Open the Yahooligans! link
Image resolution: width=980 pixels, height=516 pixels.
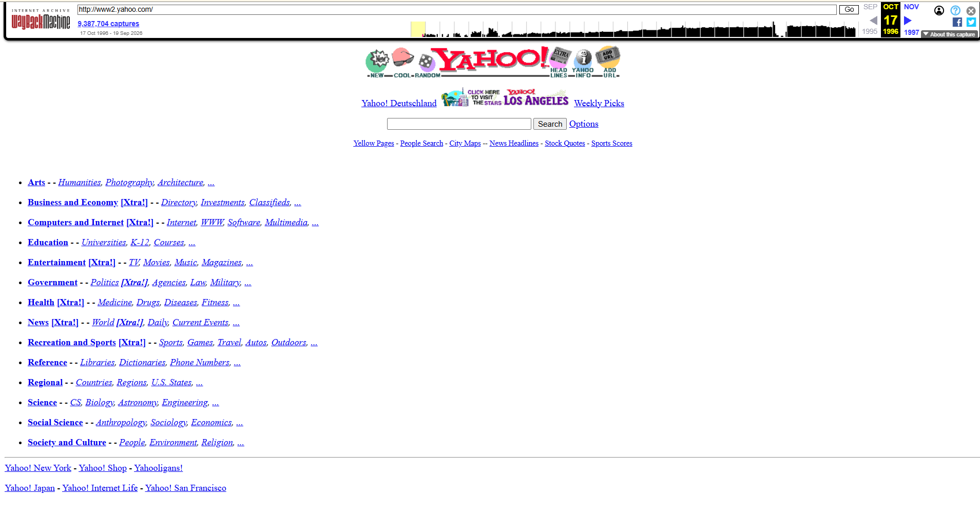pyautogui.click(x=158, y=468)
